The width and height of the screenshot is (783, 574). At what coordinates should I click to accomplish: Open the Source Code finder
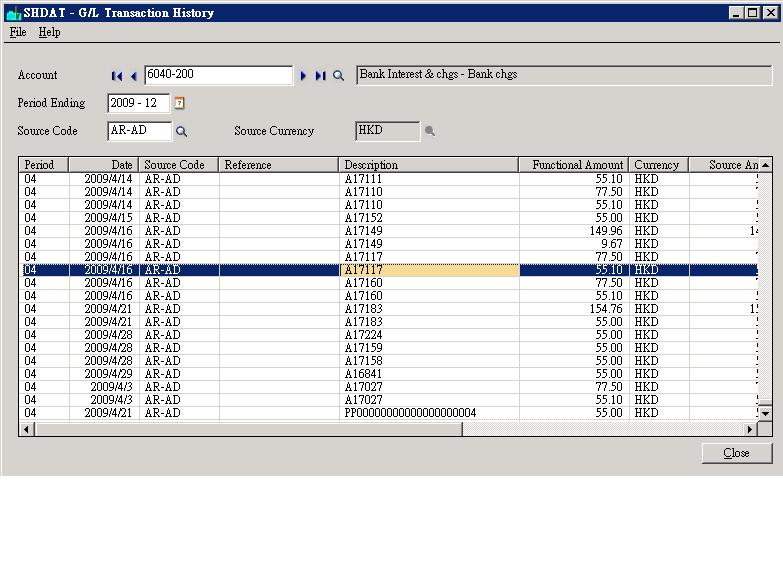(182, 131)
